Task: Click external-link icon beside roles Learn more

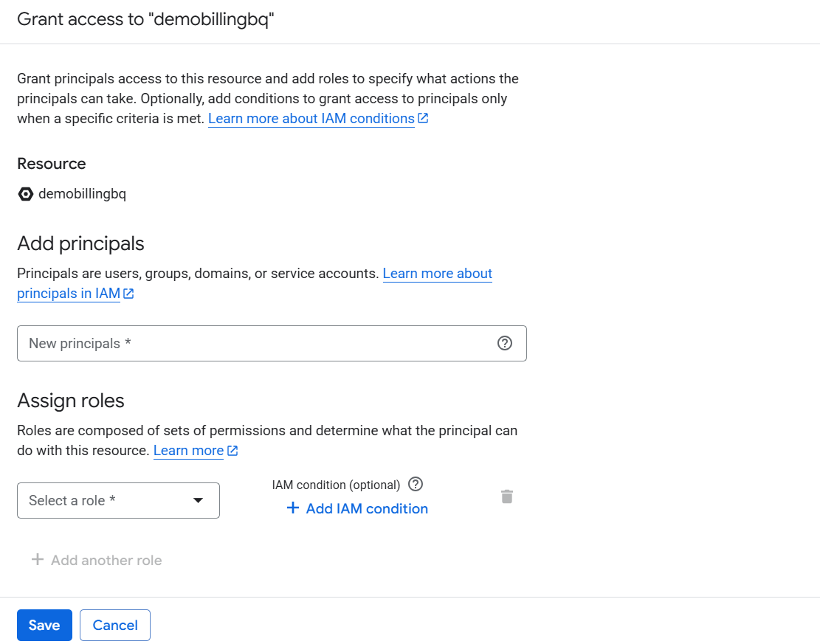Action: [x=232, y=450]
